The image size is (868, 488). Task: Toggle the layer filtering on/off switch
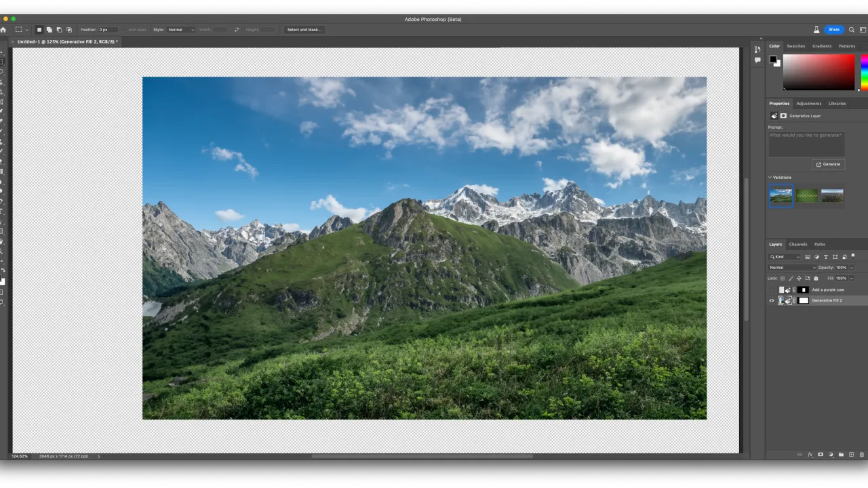(x=853, y=256)
